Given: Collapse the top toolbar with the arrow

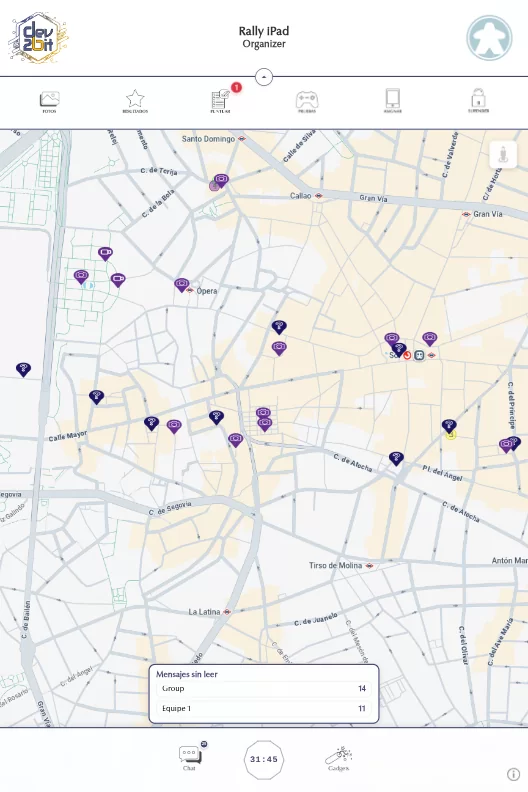Looking at the screenshot, I should [x=264, y=77].
